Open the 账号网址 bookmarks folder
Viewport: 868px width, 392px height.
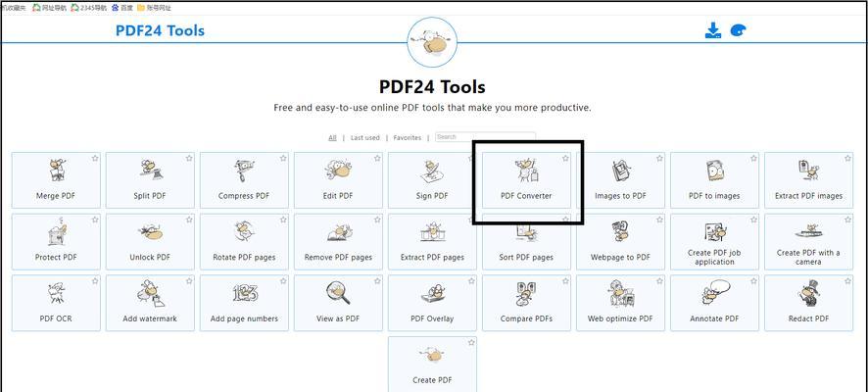click(155, 8)
